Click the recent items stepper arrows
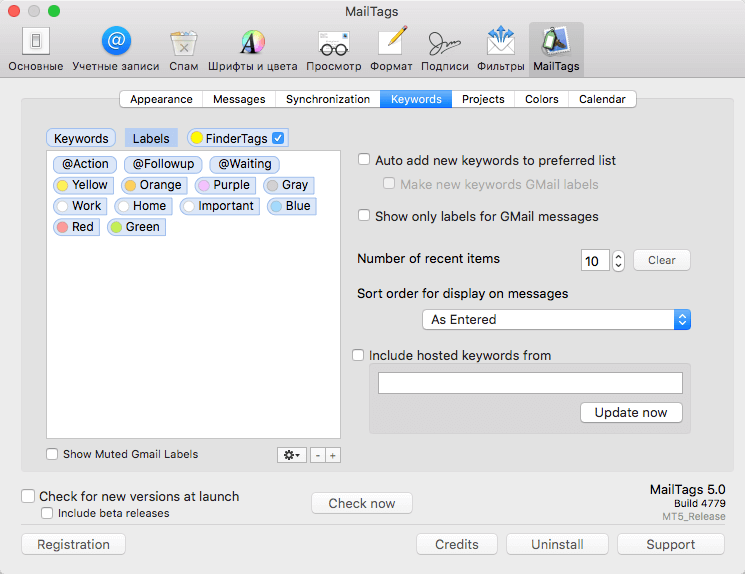Viewport: 745px width, 574px height. 618,260
